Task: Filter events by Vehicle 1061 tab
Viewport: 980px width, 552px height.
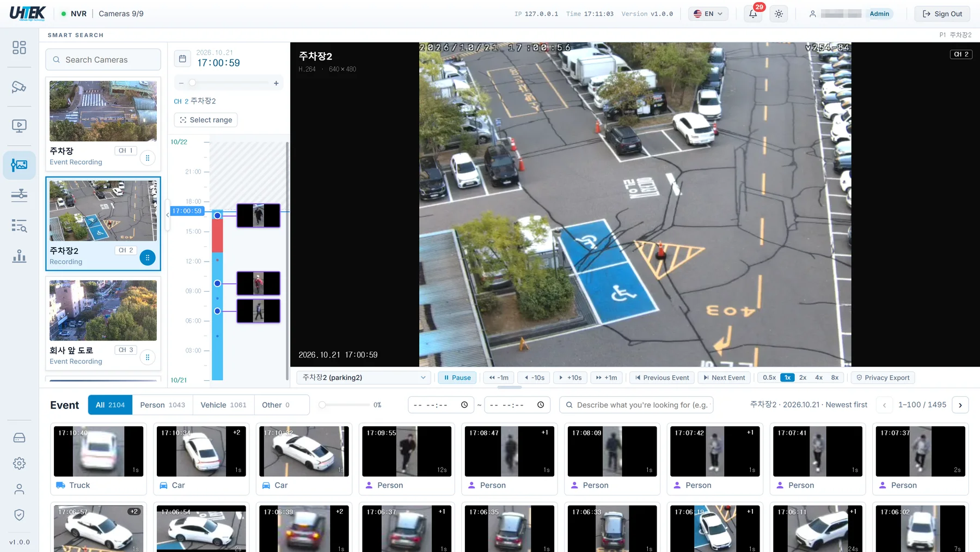Action: [x=223, y=405]
